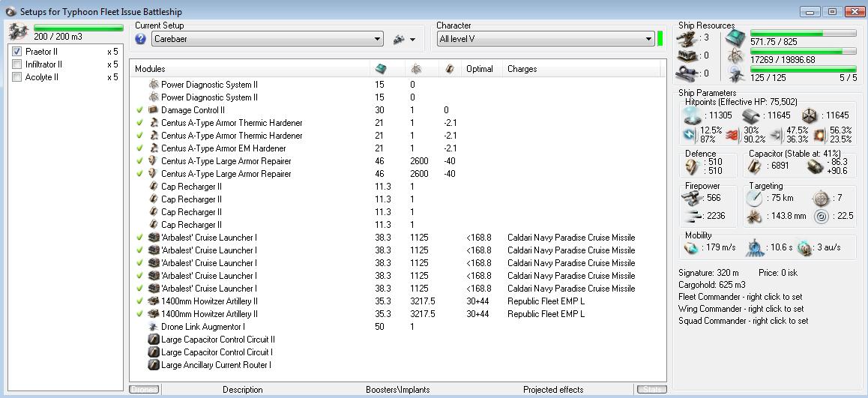Open the Drones tab at bottom left

pos(145,390)
